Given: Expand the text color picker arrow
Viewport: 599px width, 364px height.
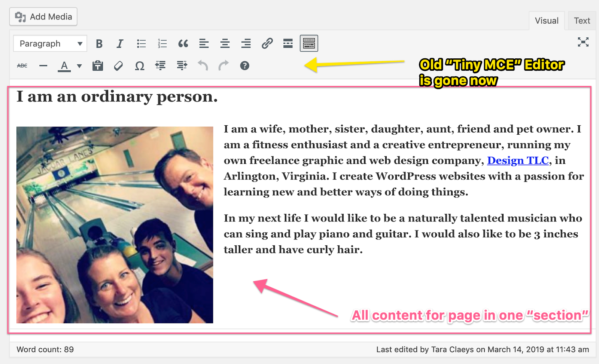Looking at the screenshot, I should (79, 66).
